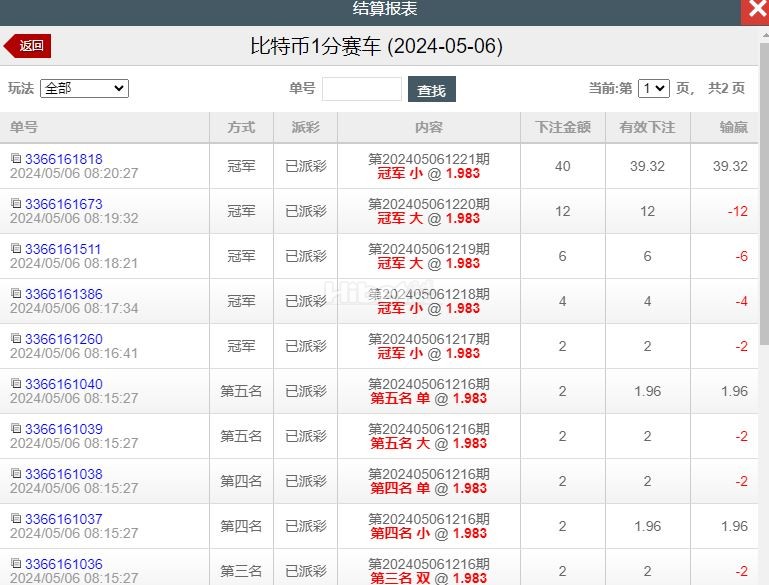Screen dimensions: 769x585
Task: Click the 方式 column header
Action: point(241,127)
